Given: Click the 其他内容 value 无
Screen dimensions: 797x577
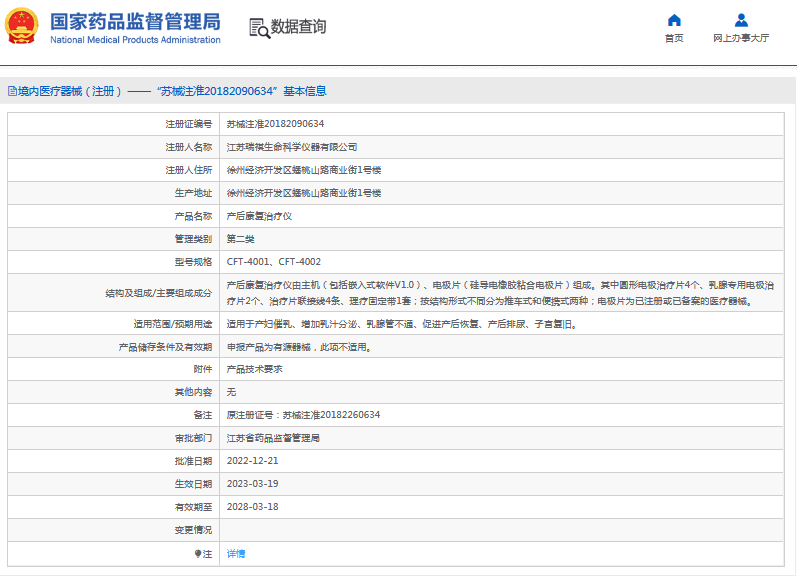Looking at the screenshot, I should [231, 392].
